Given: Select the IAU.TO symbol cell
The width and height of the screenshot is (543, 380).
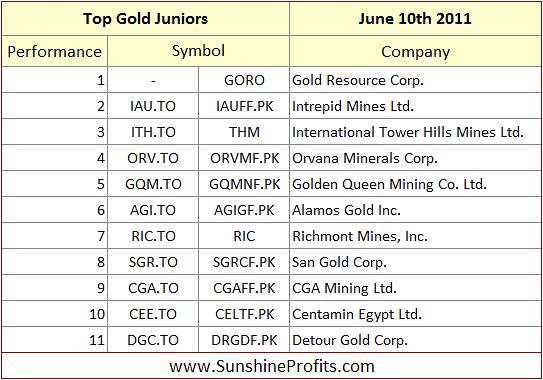Looking at the screenshot, I should coord(153,106).
